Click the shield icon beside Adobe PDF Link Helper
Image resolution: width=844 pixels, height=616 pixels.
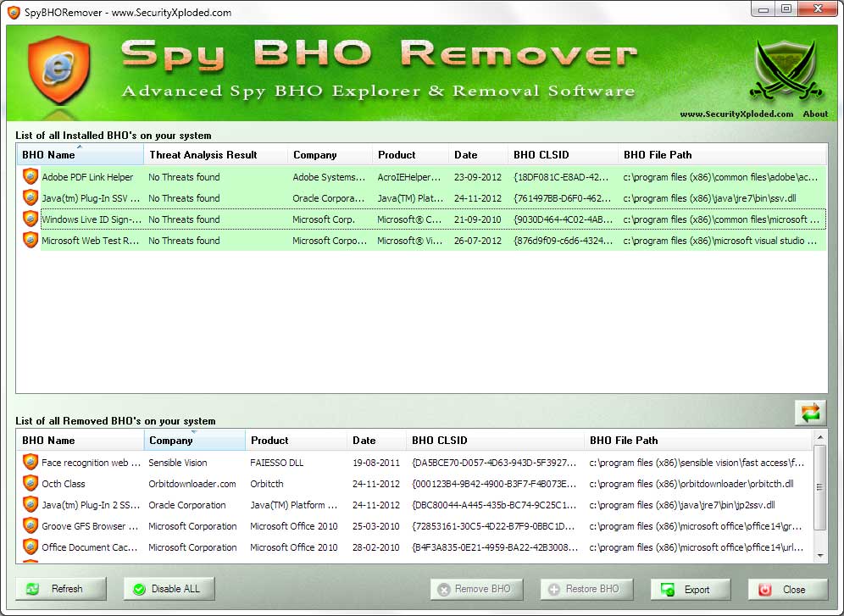coord(31,177)
